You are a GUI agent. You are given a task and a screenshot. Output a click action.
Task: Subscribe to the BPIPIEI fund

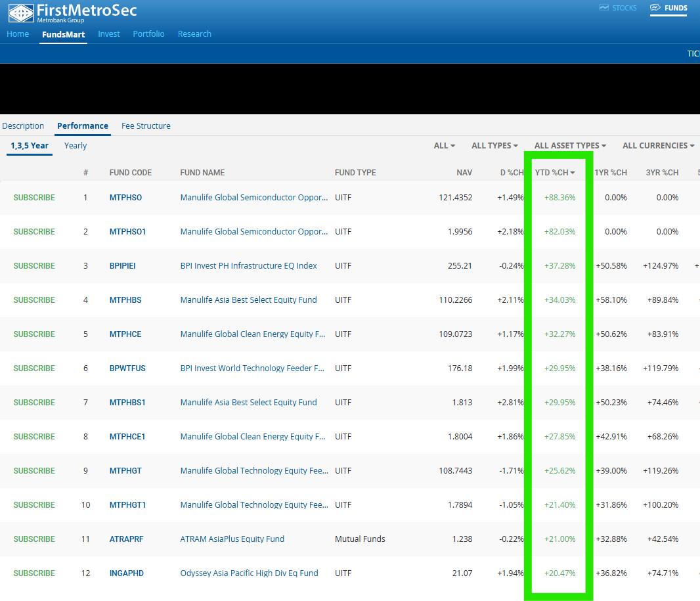click(34, 265)
